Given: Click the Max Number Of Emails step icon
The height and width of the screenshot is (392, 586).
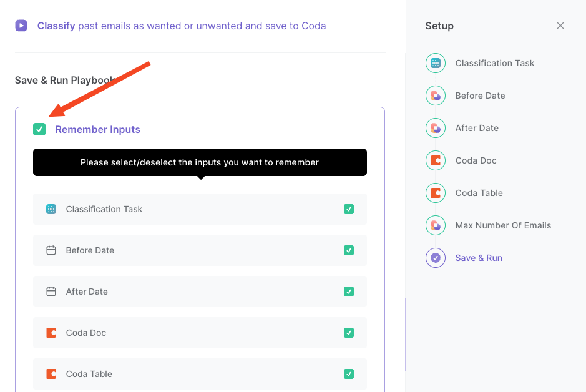Looking at the screenshot, I should [x=436, y=225].
